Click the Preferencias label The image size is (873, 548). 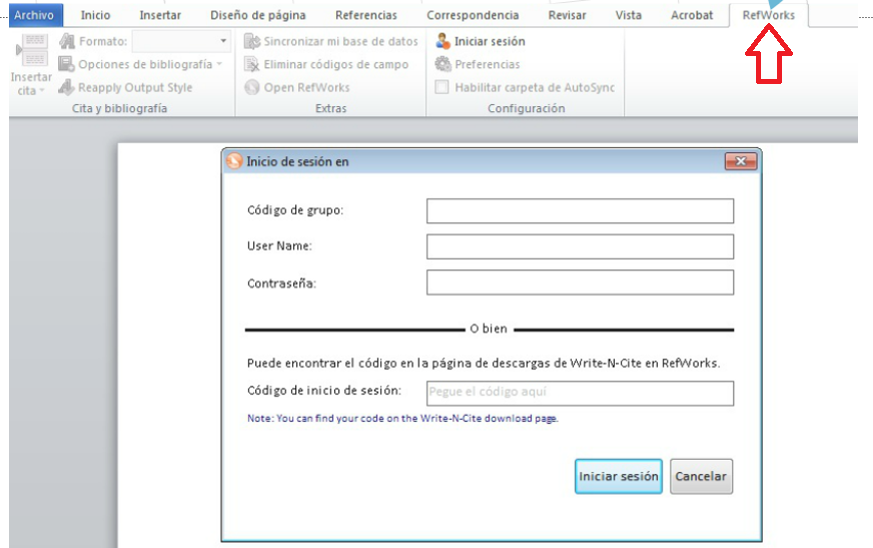(x=487, y=65)
